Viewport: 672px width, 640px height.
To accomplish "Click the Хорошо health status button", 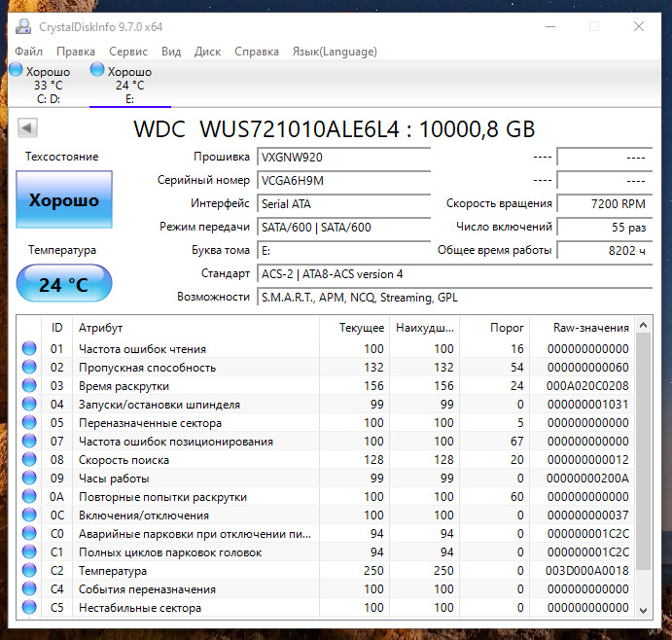I will pyautogui.click(x=64, y=200).
